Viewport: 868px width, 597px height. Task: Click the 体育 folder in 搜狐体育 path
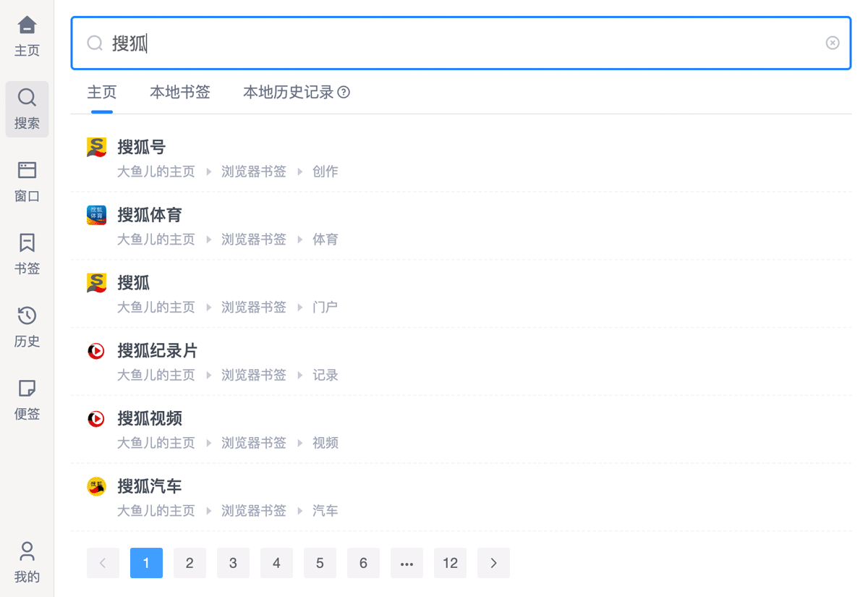click(325, 240)
